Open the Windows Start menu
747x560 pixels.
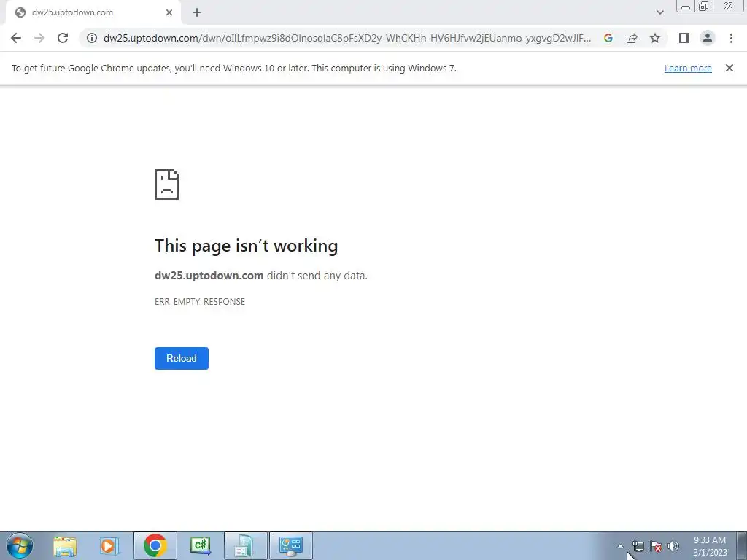[x=20, y=545]
